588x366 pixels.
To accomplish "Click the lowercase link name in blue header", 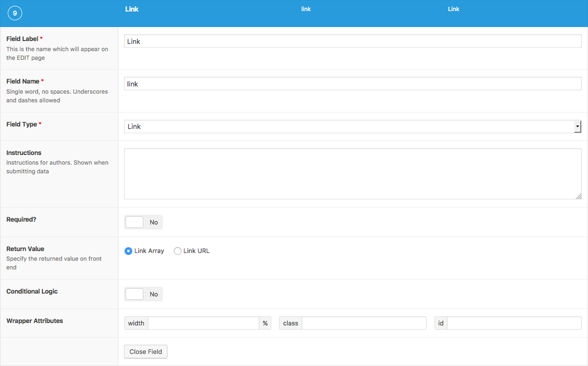I will tap(306, 9).
